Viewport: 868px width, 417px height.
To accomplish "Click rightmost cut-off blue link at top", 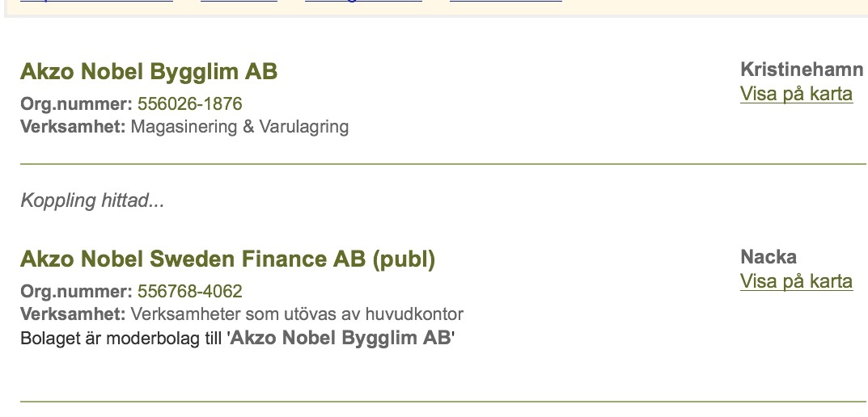I will 506,2.
